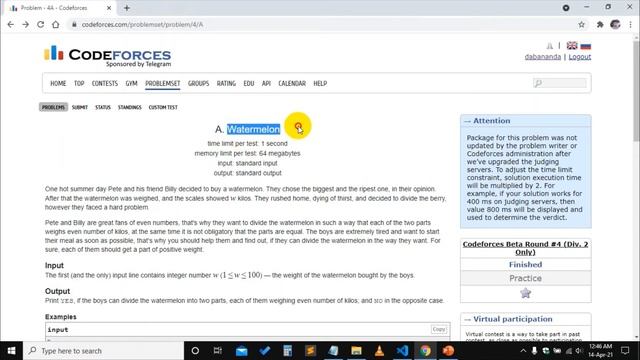Close the Problem 4A Codeforces tab
This screenshot has width=640, height=360.
click(x=109, y=8)
